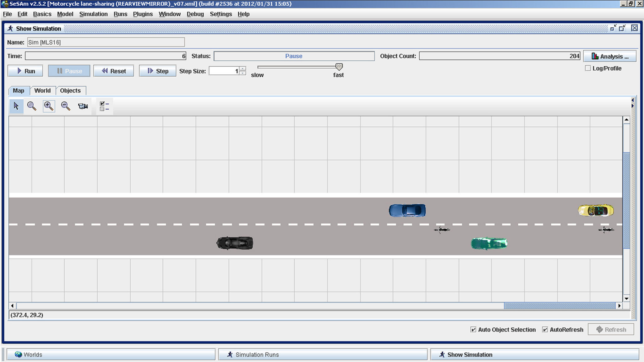The height and width of the screenshot is (362, 644).
Task: Toggle the AutoRefresh checkbox
Action: click(x=545, y=330)
